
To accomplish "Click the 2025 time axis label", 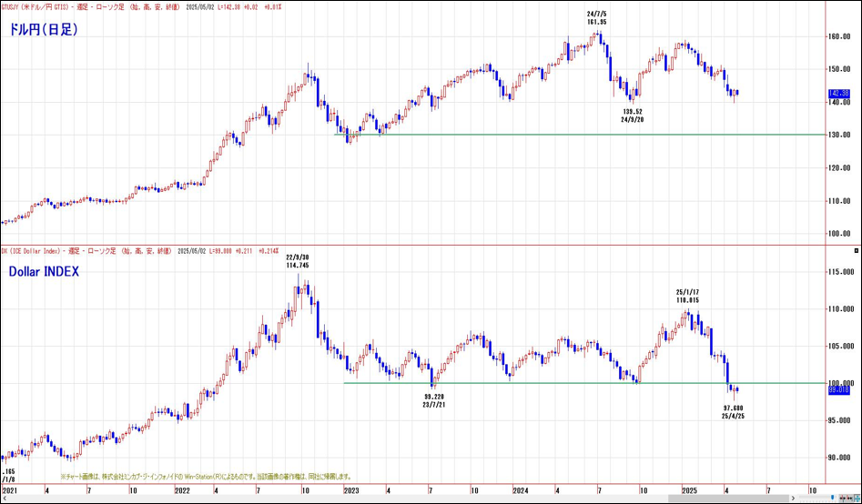I will pyautogui.click(x=689, y=489).
